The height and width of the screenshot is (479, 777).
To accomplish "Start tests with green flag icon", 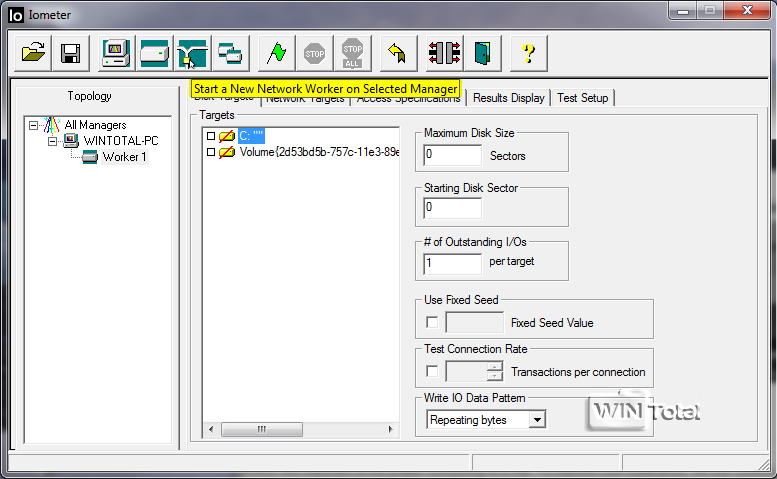I will click(x=277, y=53).
